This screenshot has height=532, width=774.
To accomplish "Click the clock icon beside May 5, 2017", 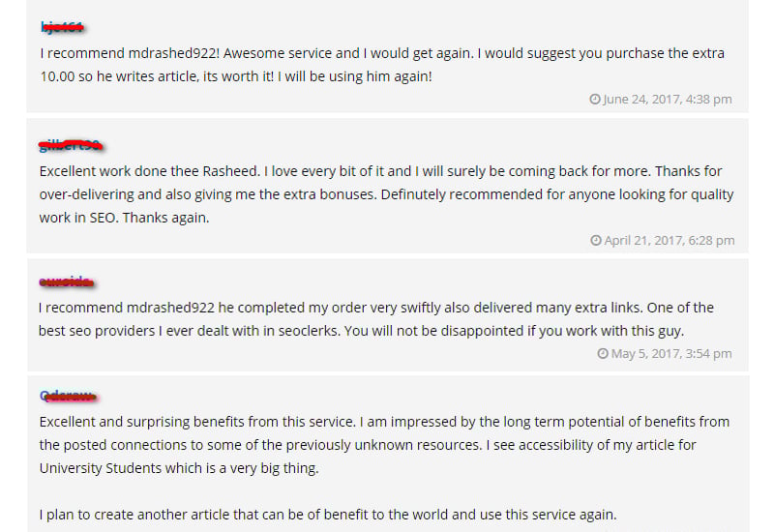I will click(603, 354).
